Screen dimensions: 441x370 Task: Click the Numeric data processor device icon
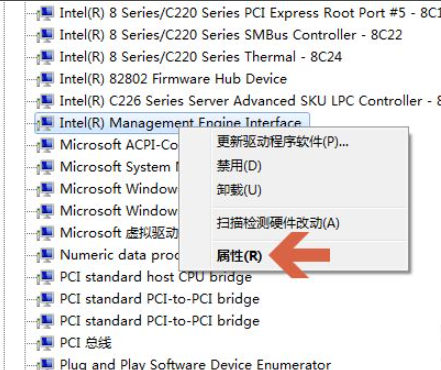(46, 255)
